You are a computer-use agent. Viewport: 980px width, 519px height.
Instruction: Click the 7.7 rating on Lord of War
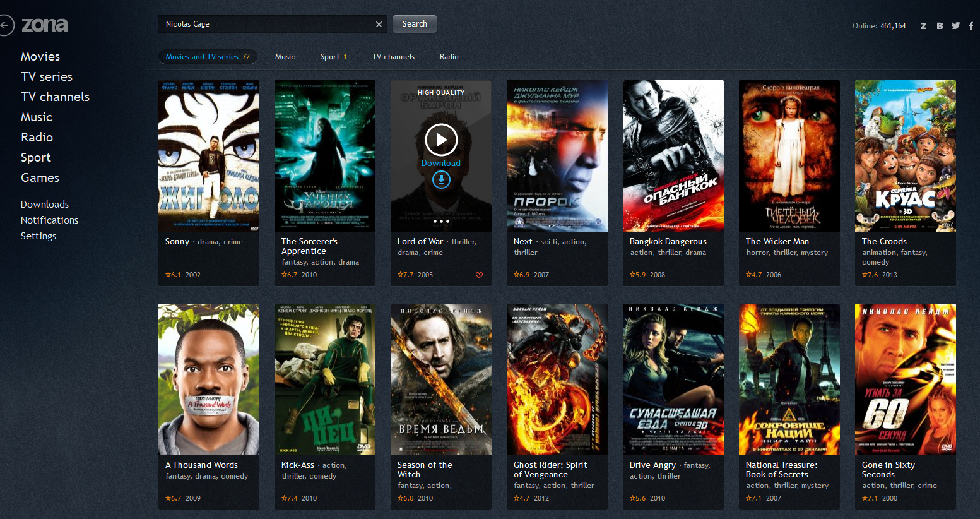tap(405, 275)
